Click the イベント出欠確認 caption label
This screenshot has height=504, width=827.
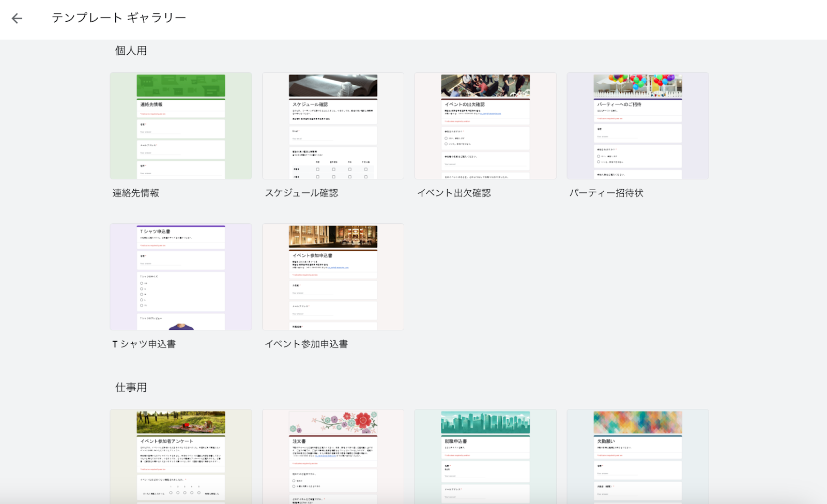[x=454, y=193]
